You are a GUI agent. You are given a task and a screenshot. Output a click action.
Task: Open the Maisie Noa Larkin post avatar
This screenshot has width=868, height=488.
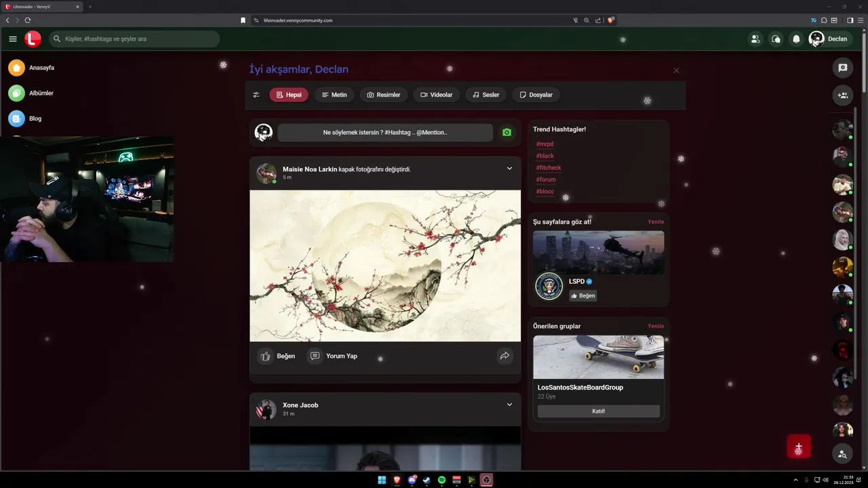tap(266, 173)
